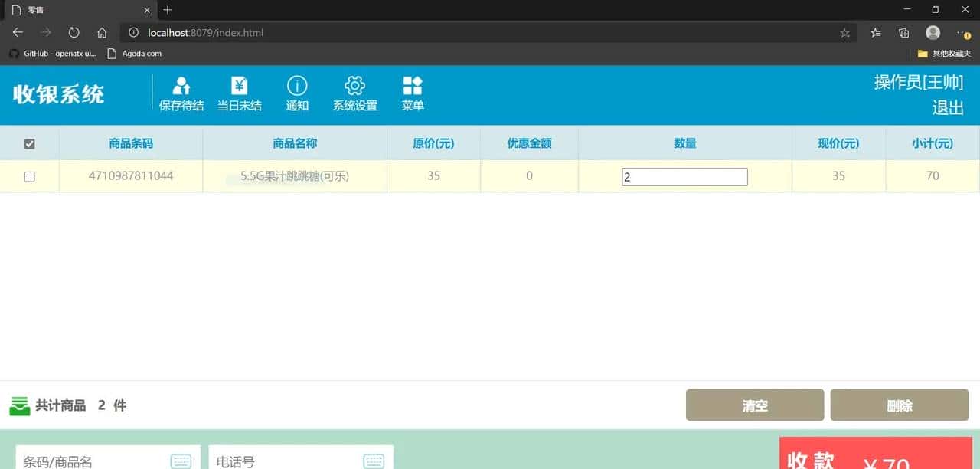Check the 果汁跳跳糖 row checkbox
This screenshot has height=469, width=980.
tap(29, 177)
